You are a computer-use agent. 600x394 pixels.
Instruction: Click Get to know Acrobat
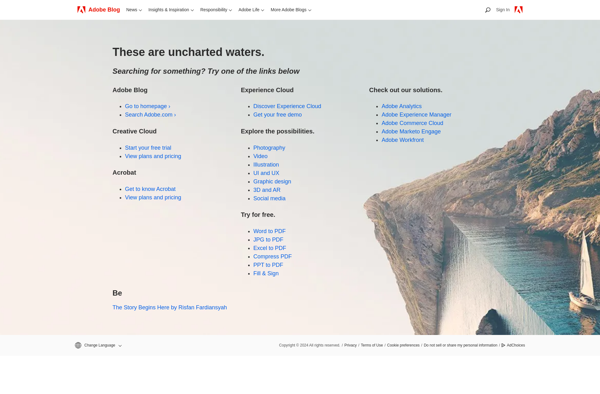tap(150, 189)
